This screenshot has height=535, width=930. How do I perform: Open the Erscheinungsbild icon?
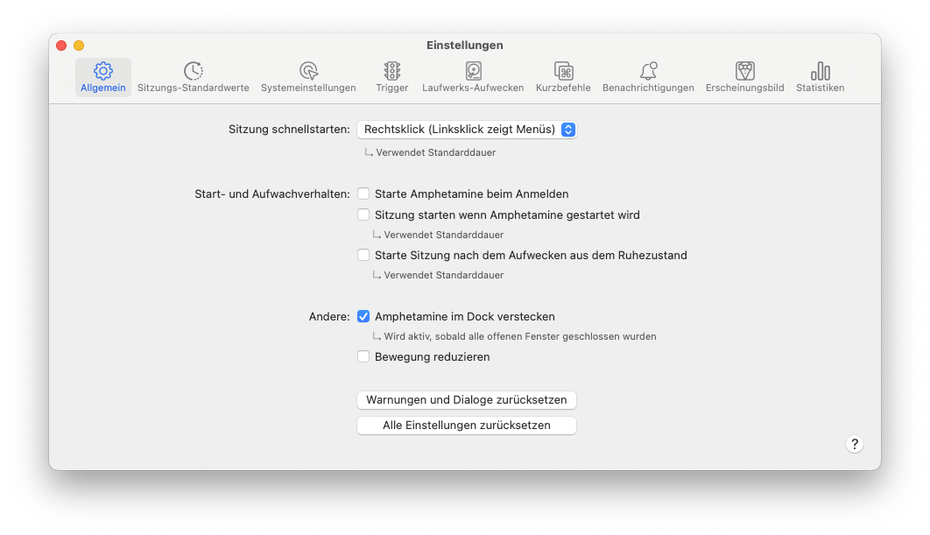[745, 71]
